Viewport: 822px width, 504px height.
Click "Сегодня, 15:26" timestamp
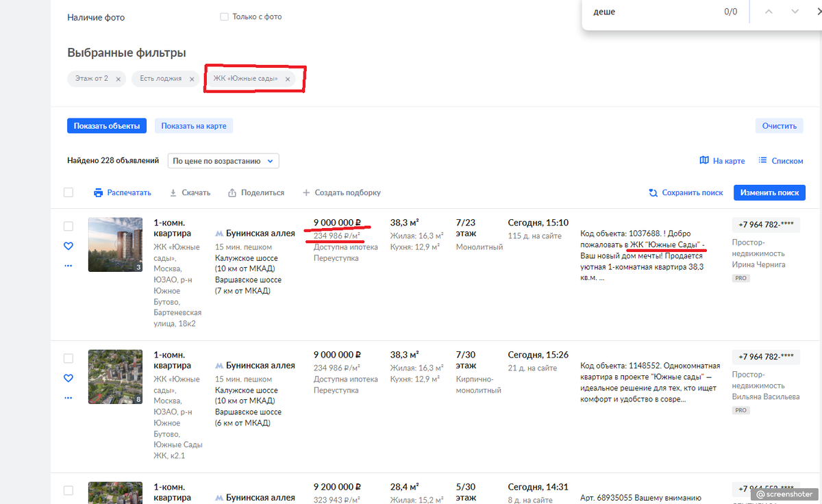coord(538,355)
